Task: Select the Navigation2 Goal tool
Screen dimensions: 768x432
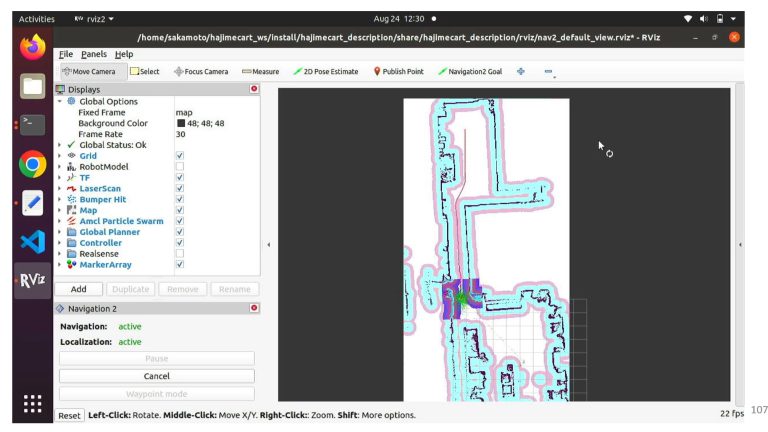Action: pyautogui.click(x=470, y=72)
